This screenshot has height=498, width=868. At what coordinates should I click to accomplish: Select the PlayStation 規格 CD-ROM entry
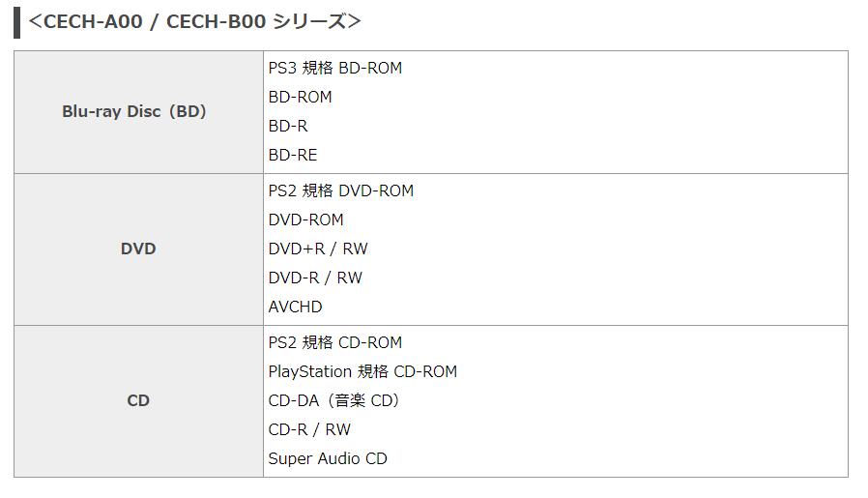(362, 371)
